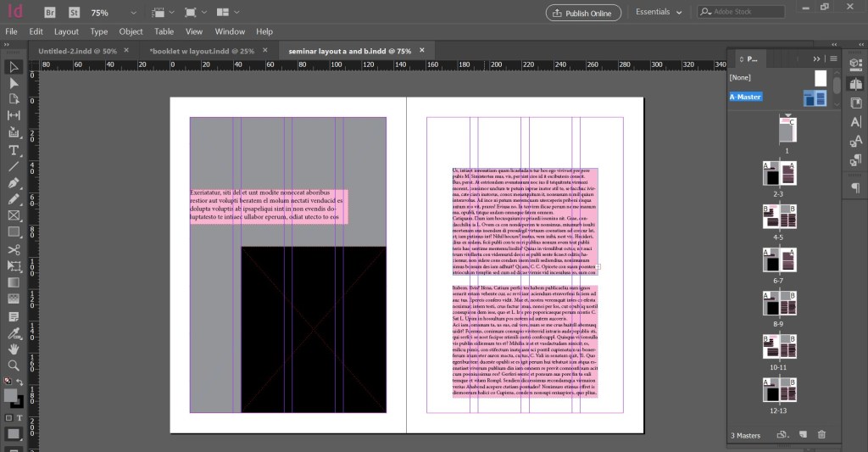Click the Direct Selection tool

[14, 83]
